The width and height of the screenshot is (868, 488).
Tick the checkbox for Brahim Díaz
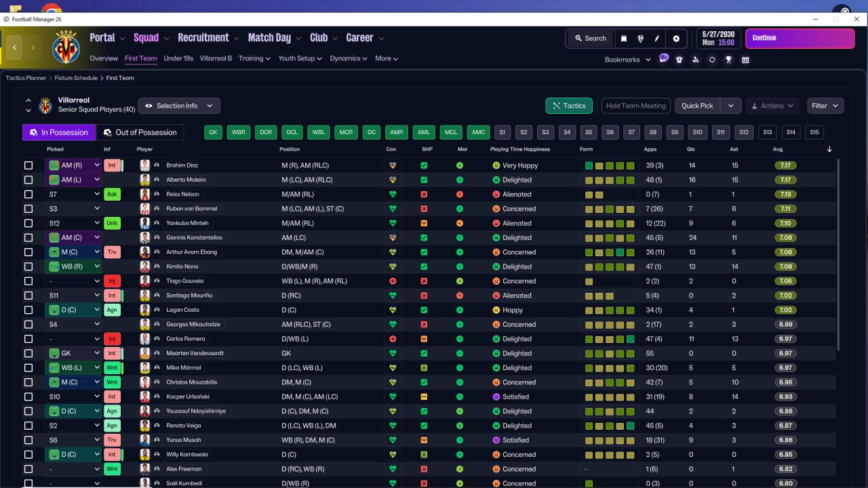(x=28, y=165)
